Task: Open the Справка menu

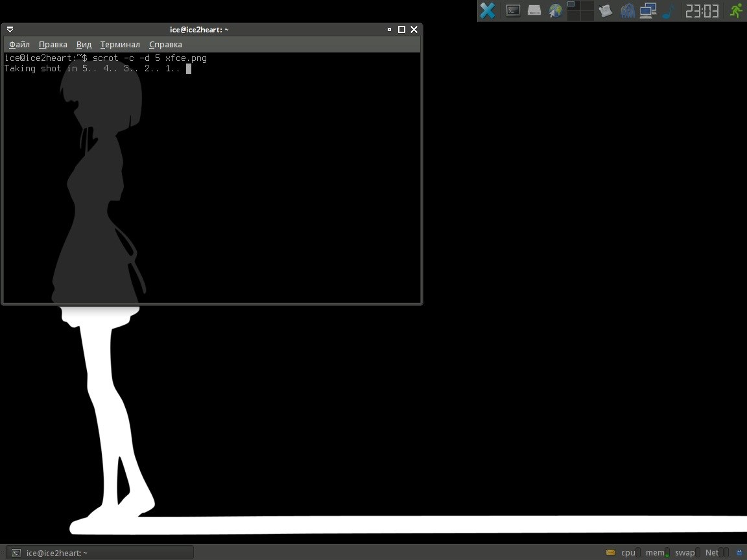Action: 165,44
